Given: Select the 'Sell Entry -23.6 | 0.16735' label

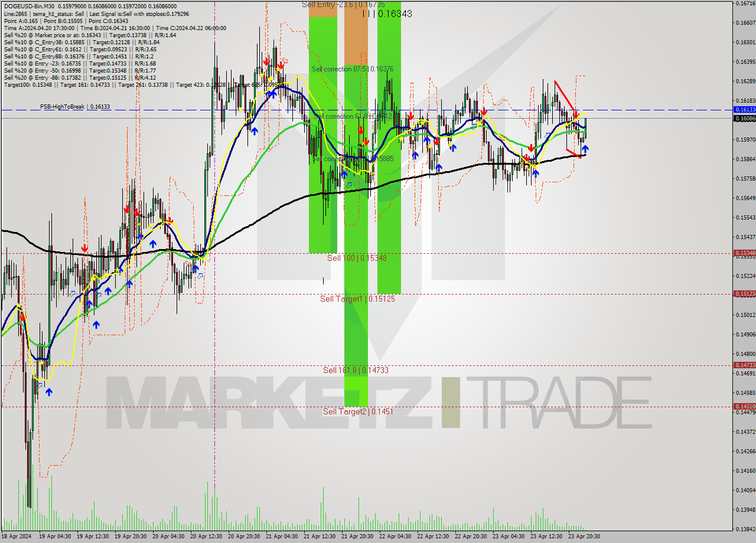Looking at the screenshot, I should (343, 4).
